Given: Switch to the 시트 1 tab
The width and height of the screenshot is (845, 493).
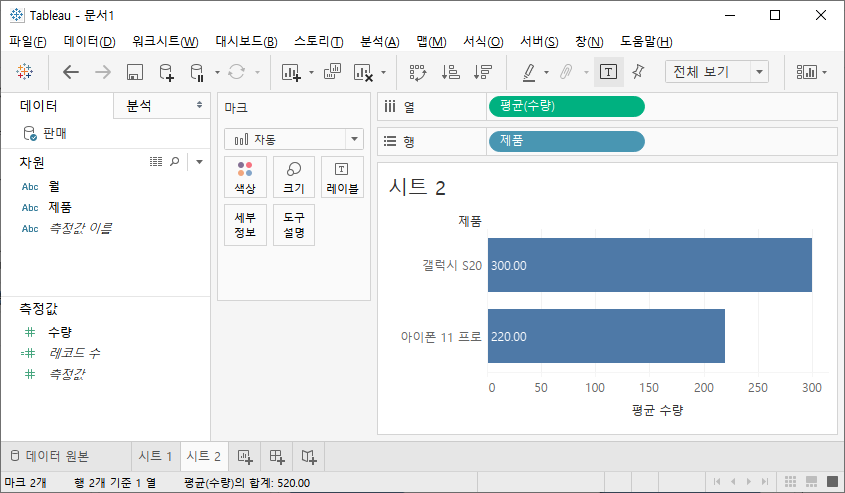Looking at the screenshot, I should click(x=155, y=456).
